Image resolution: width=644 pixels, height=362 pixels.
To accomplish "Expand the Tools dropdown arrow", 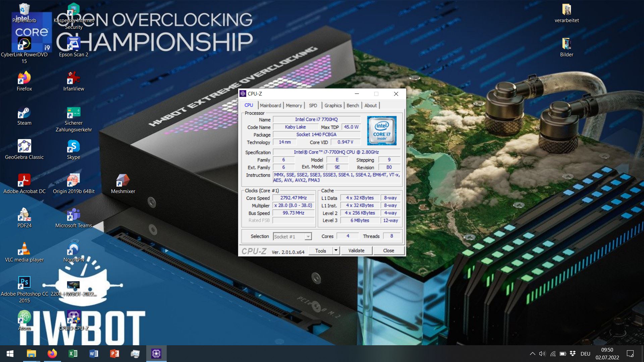I will 336,250.
